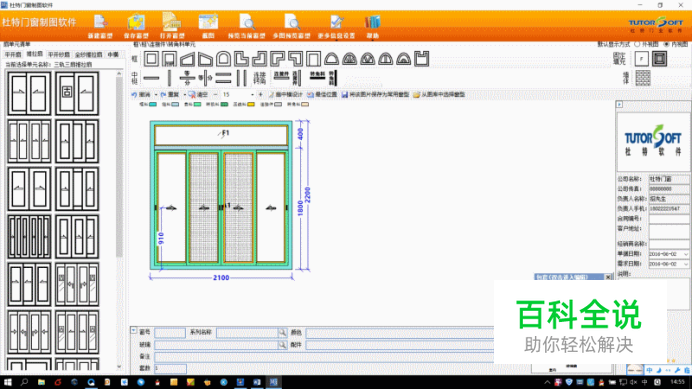Switch to the 平开扇 tab
This screenshot has height=389, width=692.
coord(13,54)
